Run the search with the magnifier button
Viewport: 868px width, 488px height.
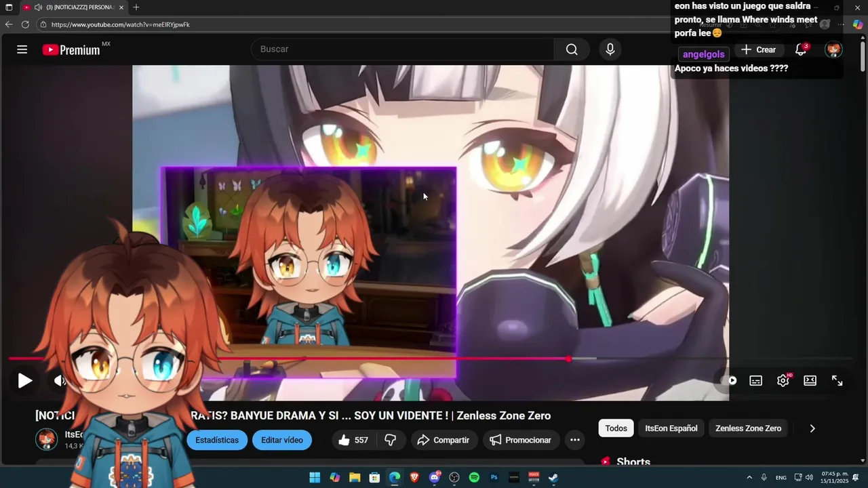(x=572, y=49)
